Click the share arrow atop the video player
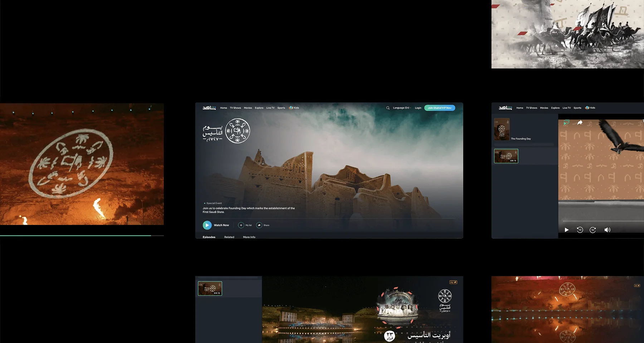 [580, 123]
